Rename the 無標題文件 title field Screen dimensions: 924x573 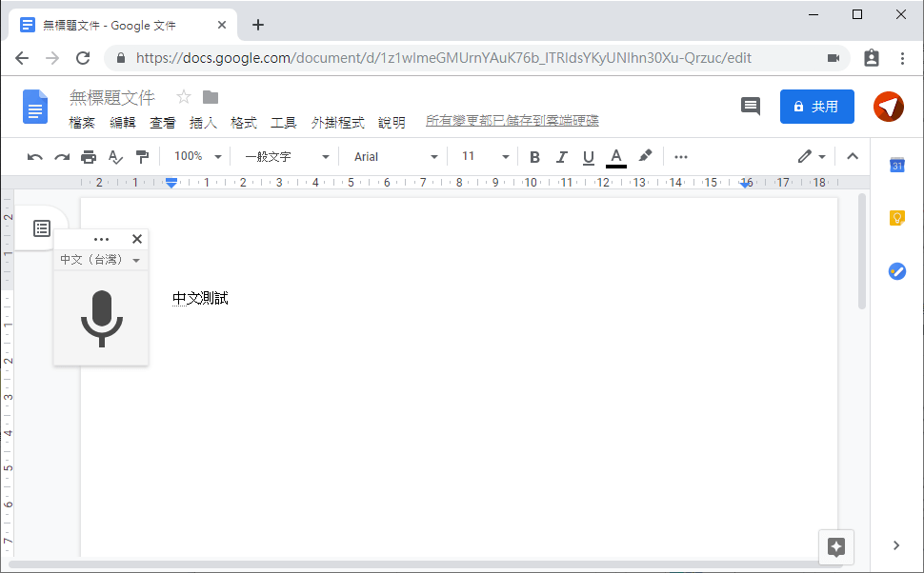(112, 97)
